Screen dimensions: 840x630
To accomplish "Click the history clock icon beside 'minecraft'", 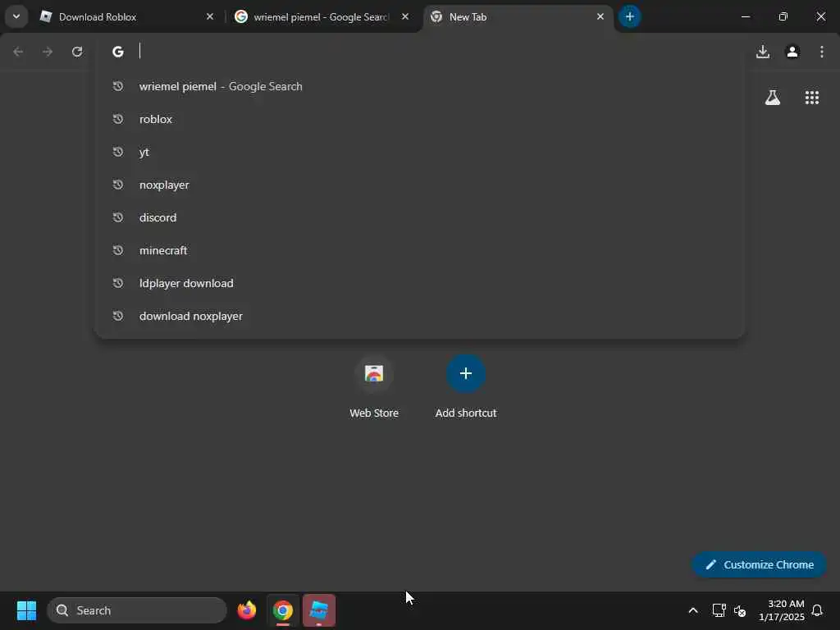I will [118, 250].
